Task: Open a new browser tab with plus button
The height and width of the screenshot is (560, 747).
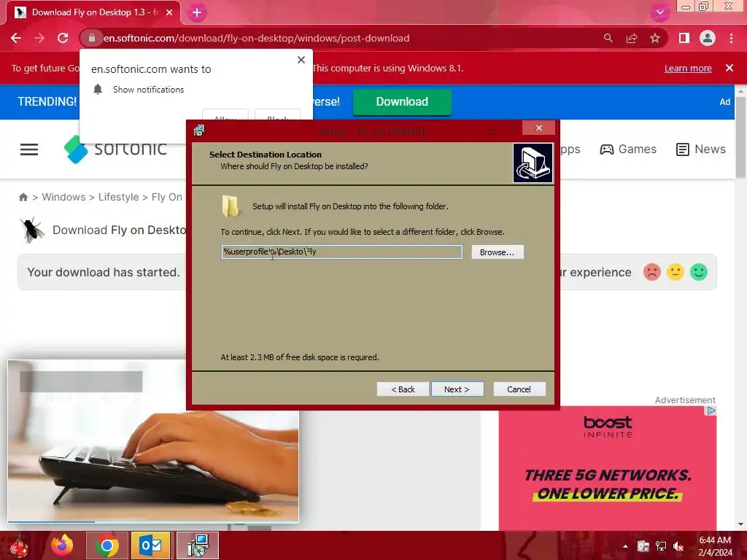Action: coord(197,12)
